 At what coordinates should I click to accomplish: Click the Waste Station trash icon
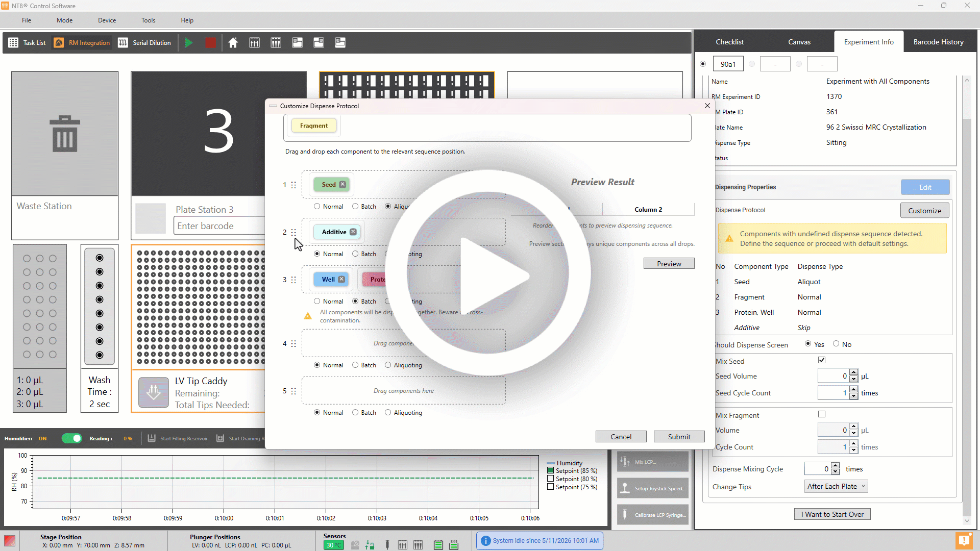65,134
